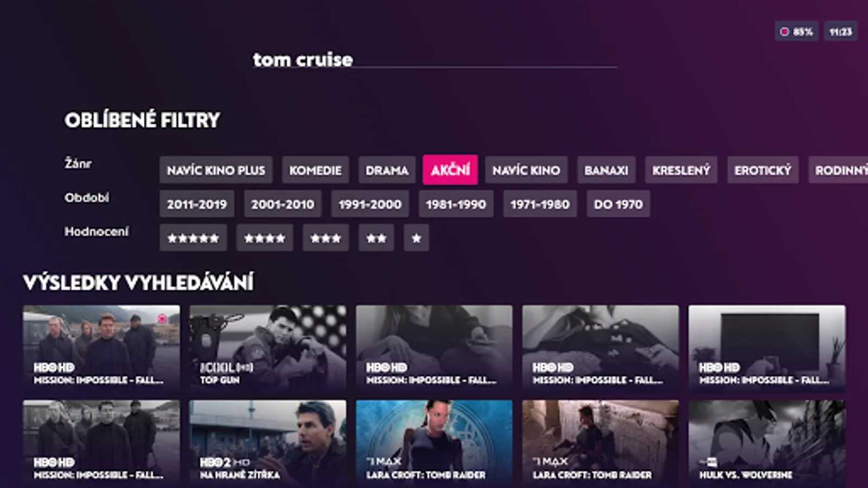Click the recording dot on first thumbnail
The height and width of the screenshot is (488, 868).
click(162, 319)
